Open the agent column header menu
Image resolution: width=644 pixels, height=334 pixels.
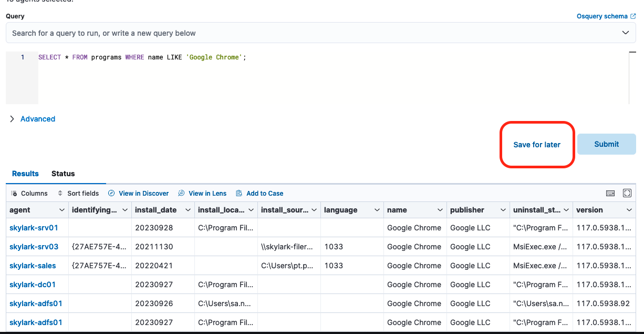62,210
